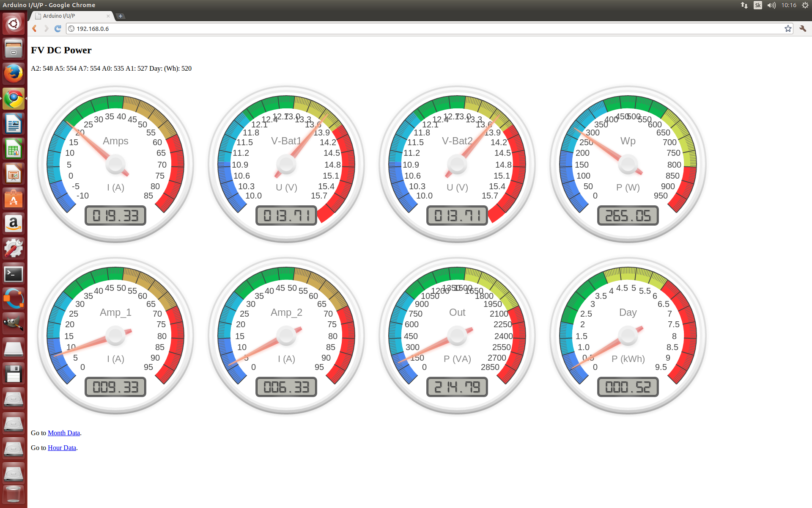Screen dimensions: 812x508
Task: Open the network connection indicator
Action: click(744, 5)
